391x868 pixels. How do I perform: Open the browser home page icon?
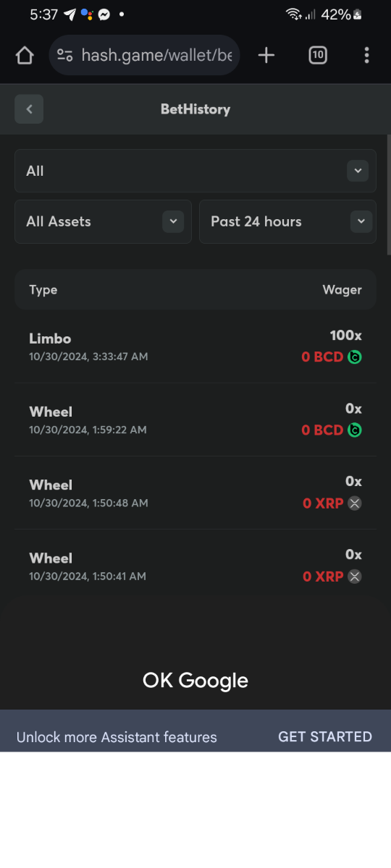[25, 56]
